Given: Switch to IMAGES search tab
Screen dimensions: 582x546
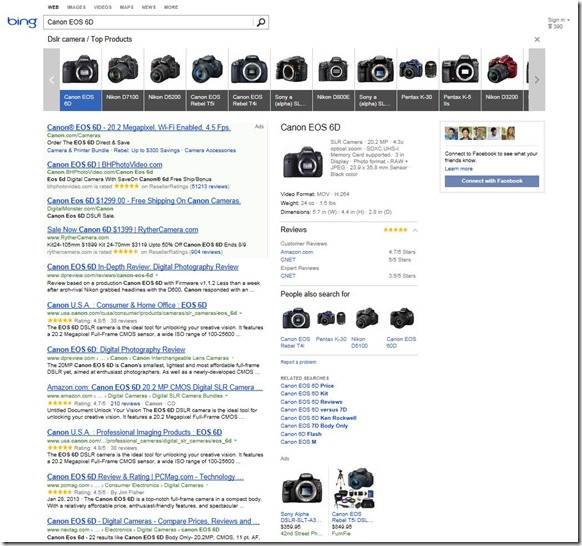Looking at the screenshot, I should coord(76,7).
